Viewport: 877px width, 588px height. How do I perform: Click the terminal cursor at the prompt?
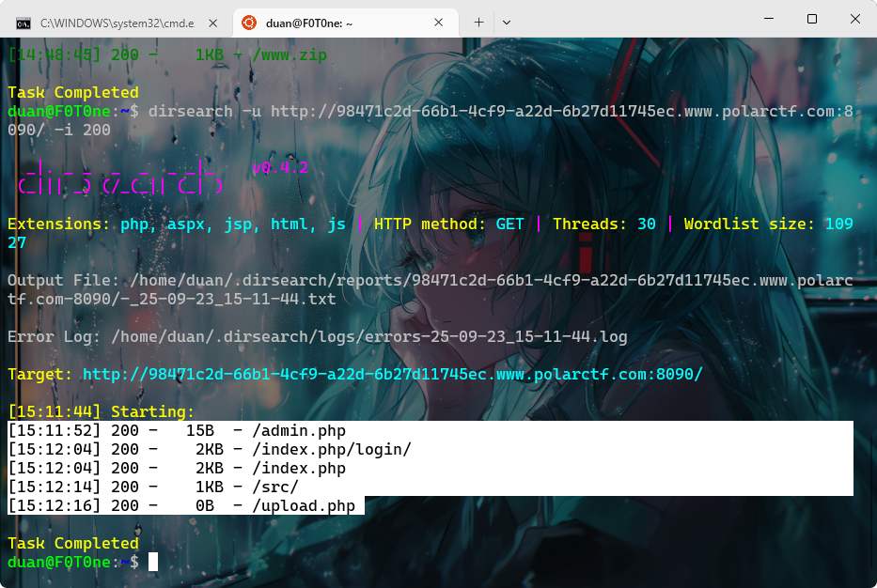[x=153, y=562]
